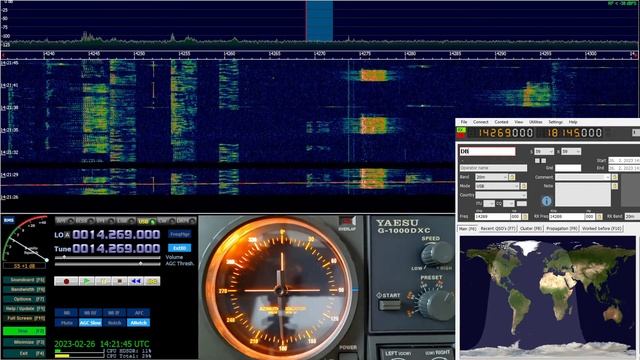Open Options [F7]
Image resolution: width=640 pixels, height=360 pixels.
click(24, 299)
